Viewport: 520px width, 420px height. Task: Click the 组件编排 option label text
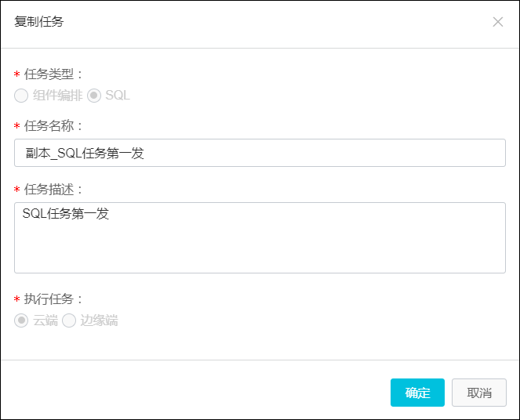57,96
